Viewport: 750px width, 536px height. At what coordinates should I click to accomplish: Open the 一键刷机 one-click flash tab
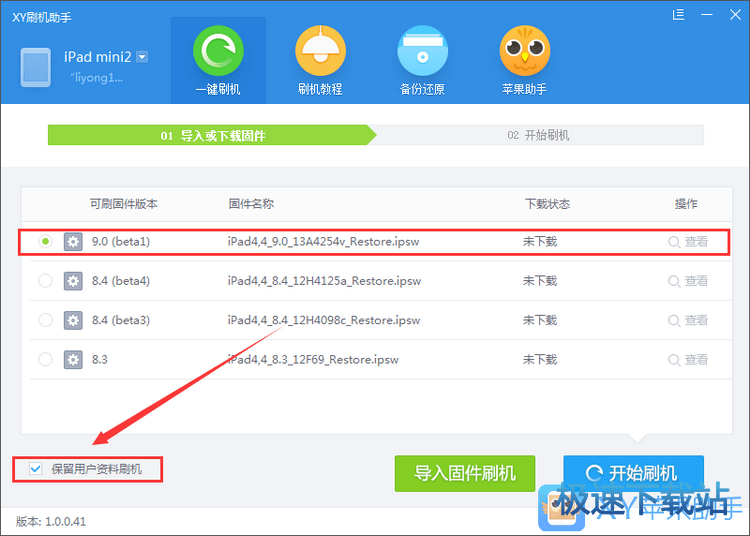(x=218, y=60)
